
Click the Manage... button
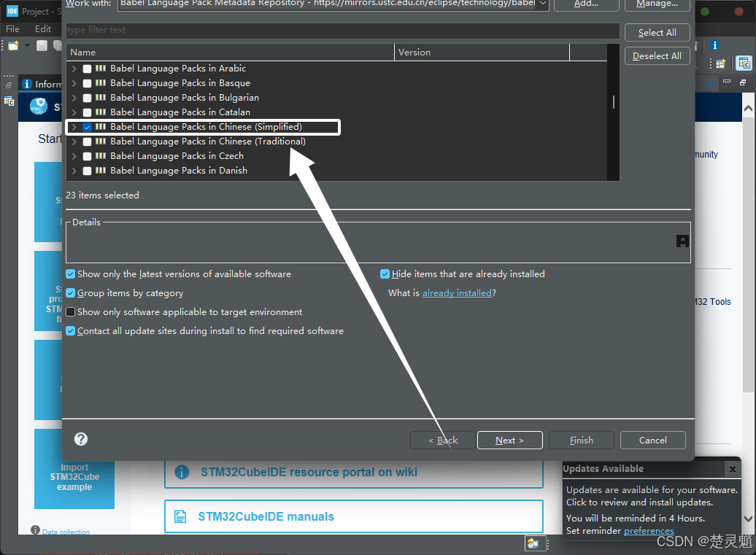pos(657,4)
